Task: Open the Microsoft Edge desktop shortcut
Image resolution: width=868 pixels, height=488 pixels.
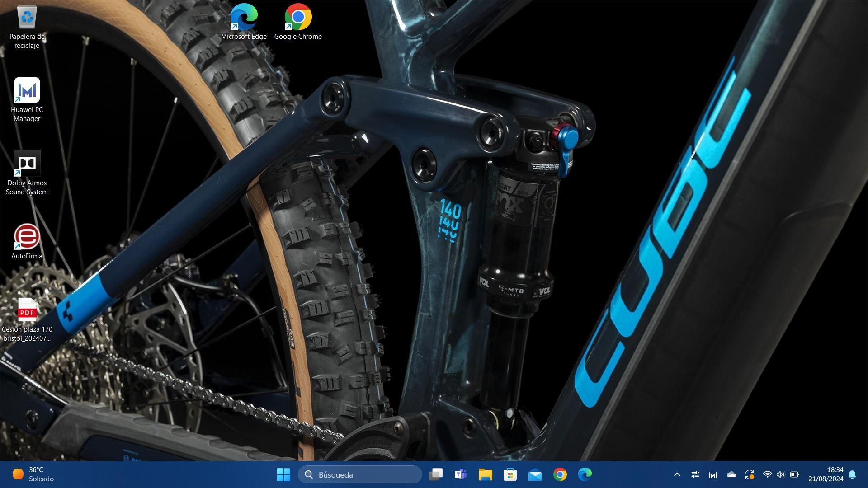Action: tap(244, 22)
